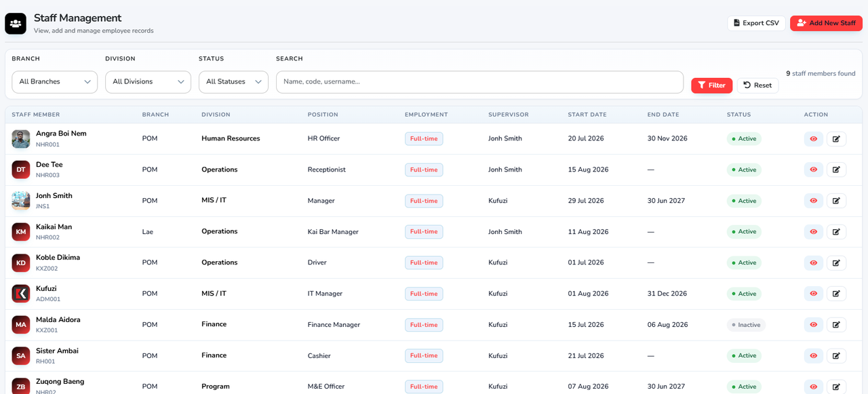
Task: Edit Sister Ambai's staff record
Action: [836, 355]
